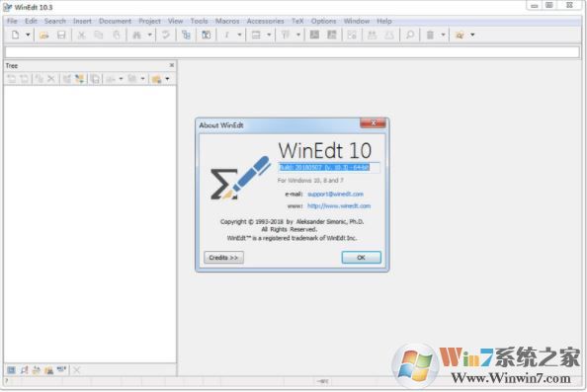Open the Project menu
This screenshot has width=587, height=392.
pos(149,21)
